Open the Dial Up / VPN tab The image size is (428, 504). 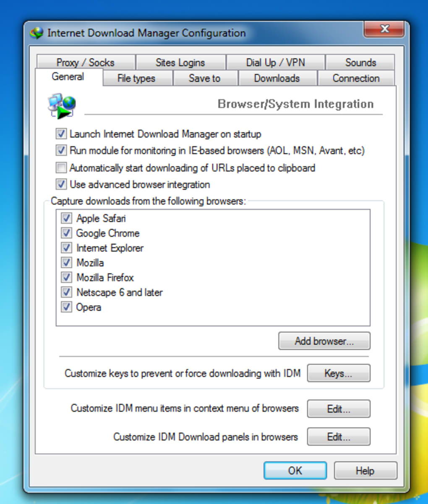click(x=276, y=63)
